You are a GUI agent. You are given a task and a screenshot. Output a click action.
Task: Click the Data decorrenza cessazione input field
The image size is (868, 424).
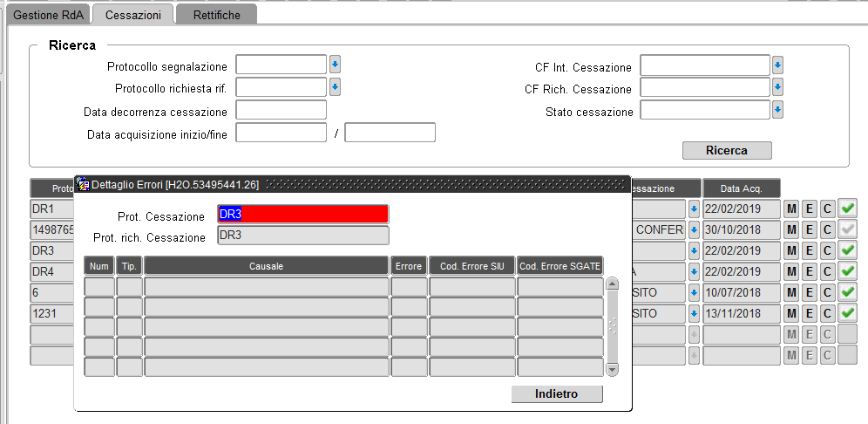(x=281, y=110)
